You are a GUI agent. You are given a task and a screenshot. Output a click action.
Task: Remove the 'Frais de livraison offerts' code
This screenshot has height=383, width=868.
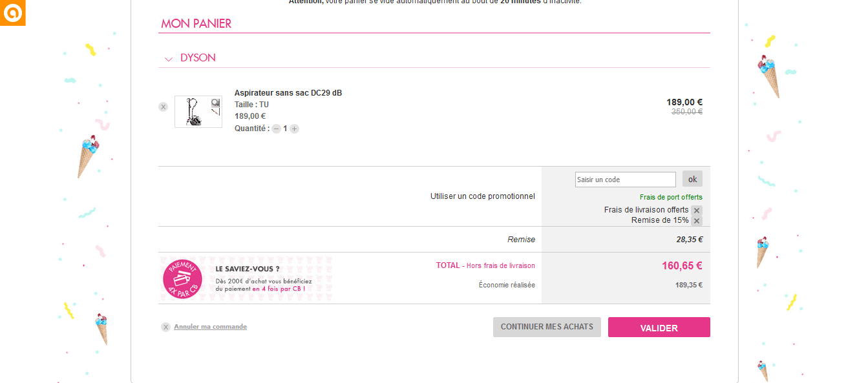[696, 211]
